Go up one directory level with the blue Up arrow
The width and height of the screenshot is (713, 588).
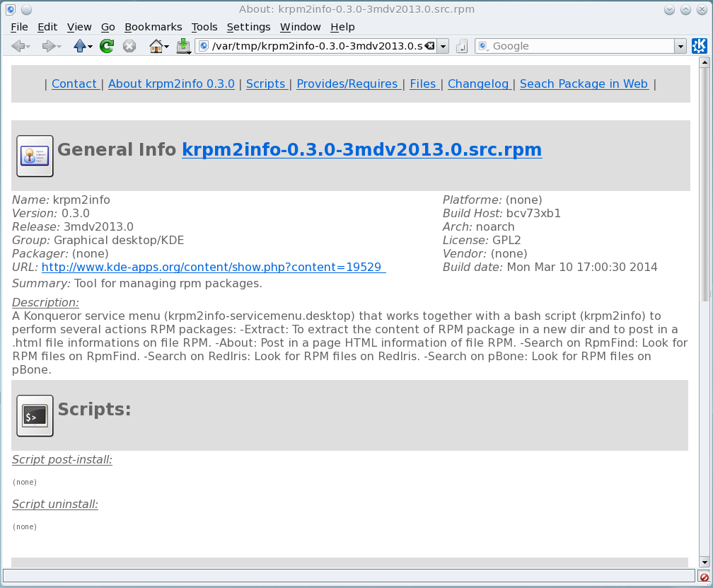pos(79,46)
